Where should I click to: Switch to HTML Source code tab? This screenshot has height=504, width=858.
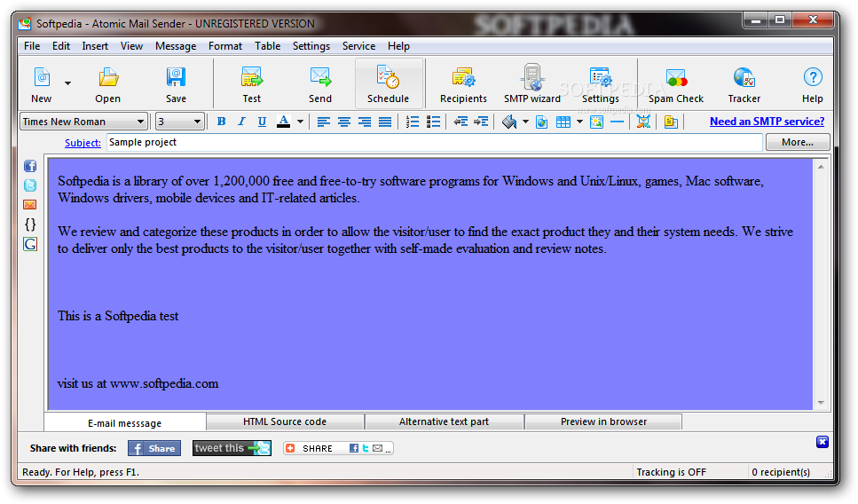click(x=285, y=421)
